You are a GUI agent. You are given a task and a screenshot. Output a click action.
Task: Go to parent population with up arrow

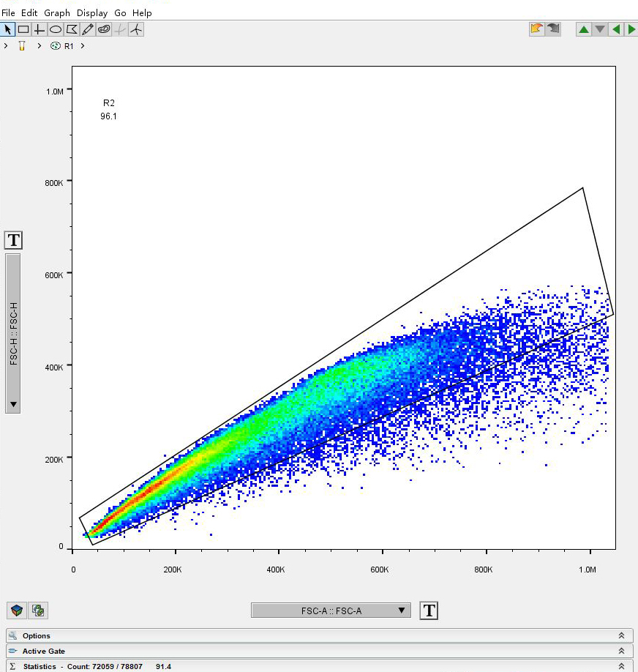(584, 29)
